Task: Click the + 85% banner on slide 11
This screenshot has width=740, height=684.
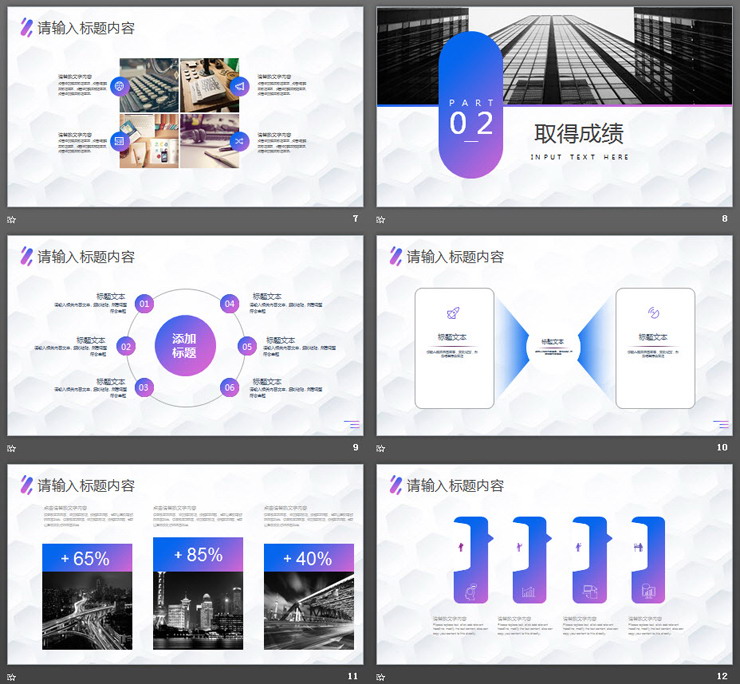Action: click(x=198, y=555)
